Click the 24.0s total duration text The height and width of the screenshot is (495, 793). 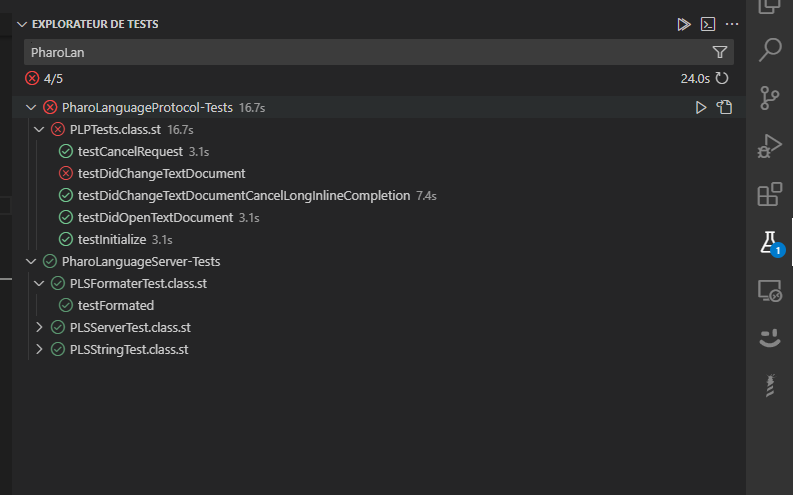pyautogui.click(x=695, y=78)
